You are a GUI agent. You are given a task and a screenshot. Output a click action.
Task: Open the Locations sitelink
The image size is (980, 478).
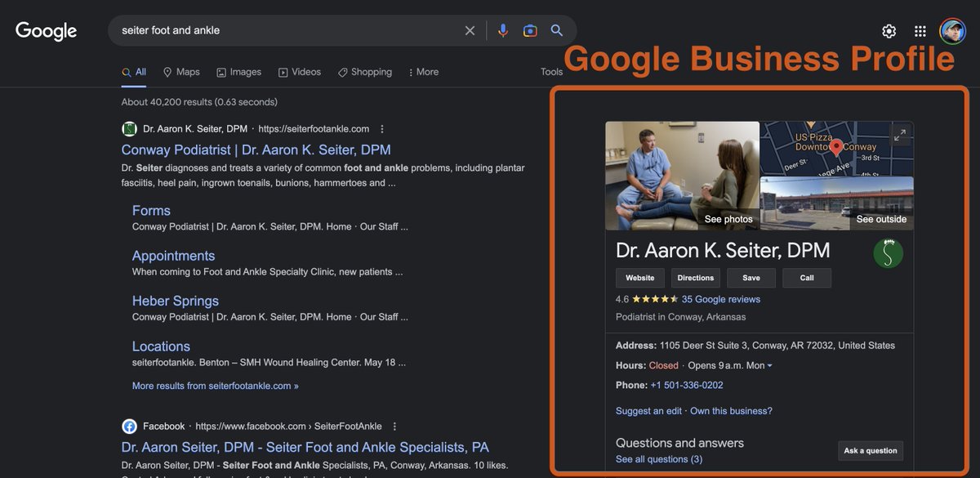161,346
